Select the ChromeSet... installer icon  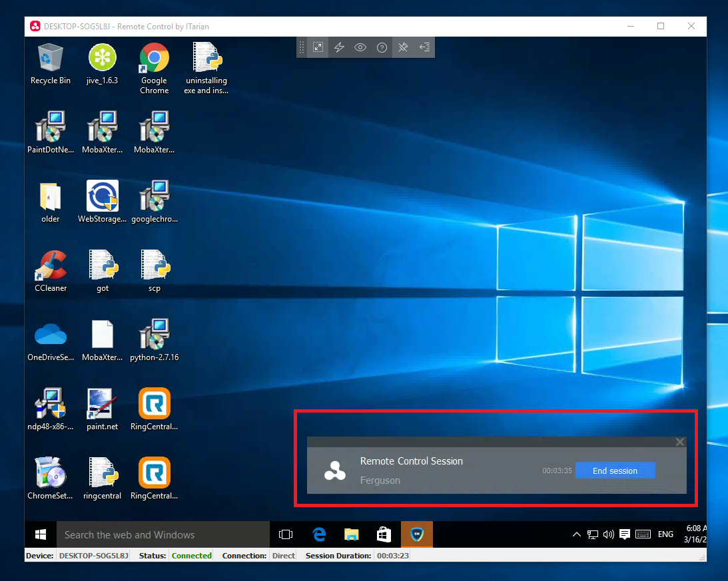pos(50,479)
